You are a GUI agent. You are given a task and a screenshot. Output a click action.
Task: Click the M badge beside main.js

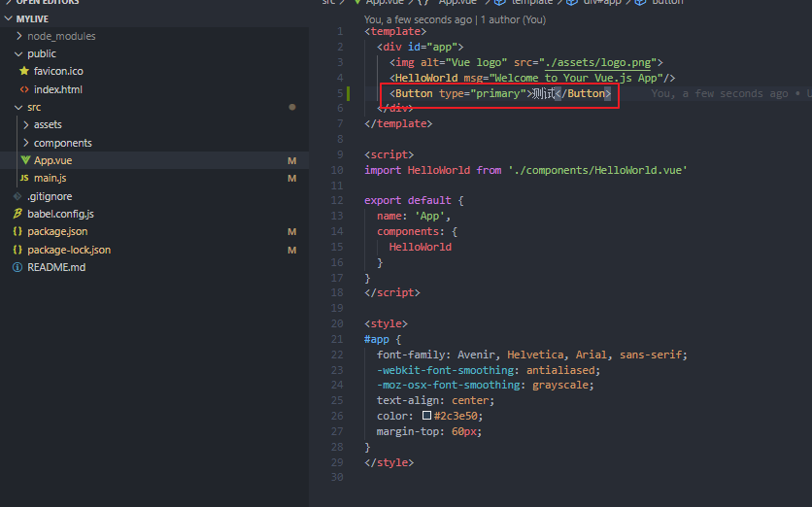pos(292,178)
